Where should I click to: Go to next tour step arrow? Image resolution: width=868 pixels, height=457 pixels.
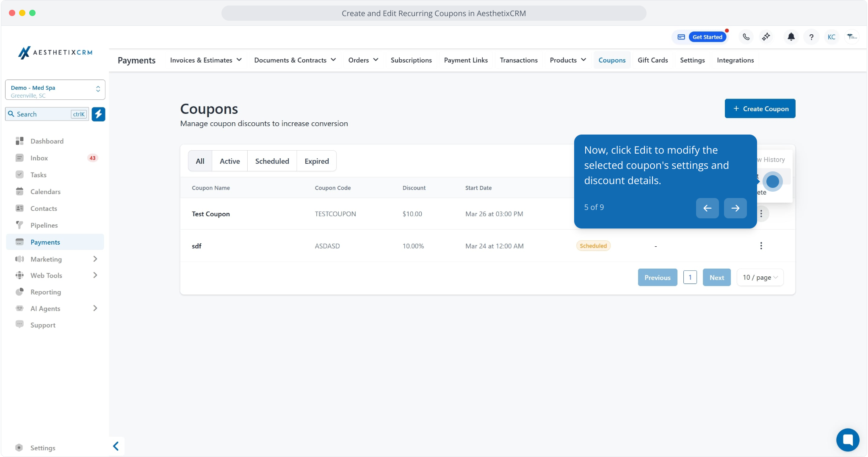[x=735, y=208]
